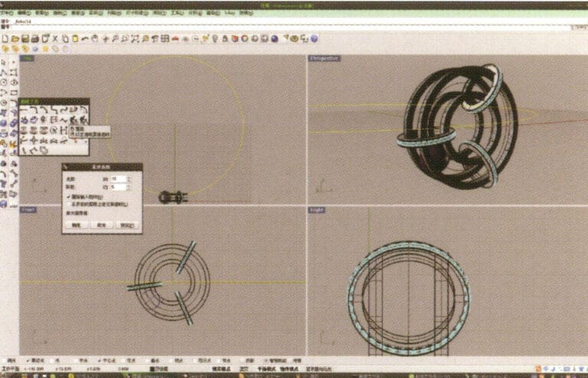Enable the create on current layer checkbox

tap(68, 203)
